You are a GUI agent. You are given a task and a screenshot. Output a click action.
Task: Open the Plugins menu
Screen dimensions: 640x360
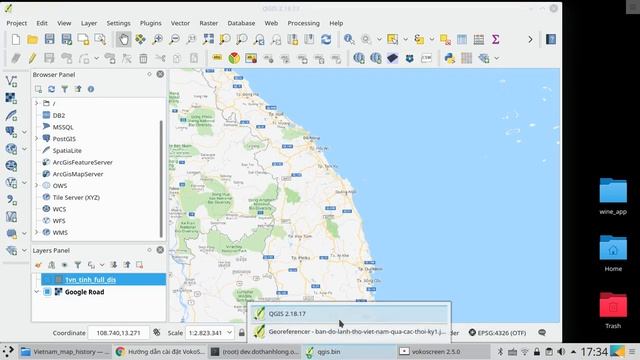coord(151,23)
